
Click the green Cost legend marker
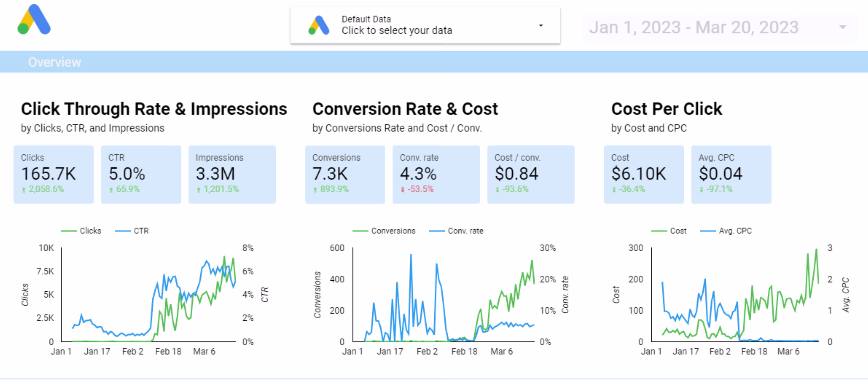click(x=659, y=231)
